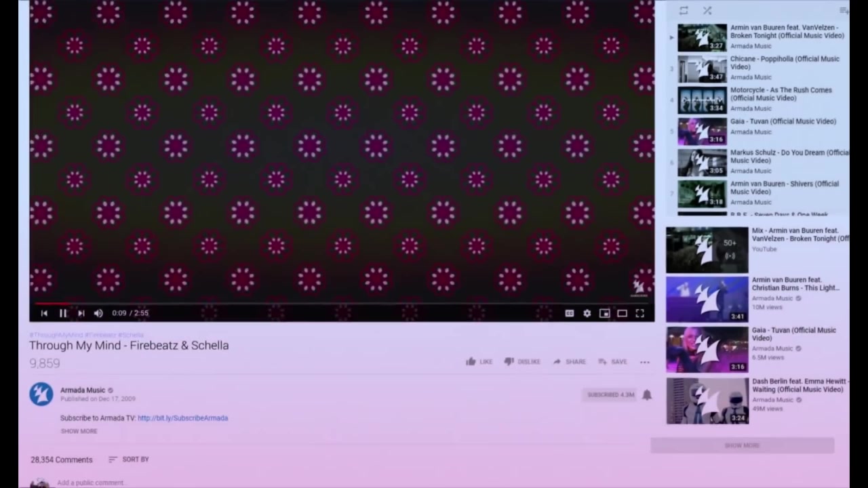The width and height of the screenshot is (868, 488).
Task: Click the dislike thumbs-down icon
Action: (x=509, y=361)
